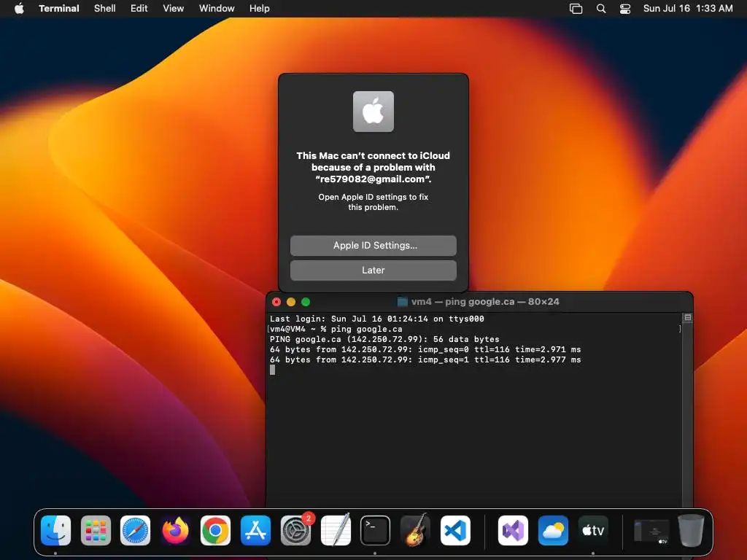Viewport: 747px width, 560px height.
Task: Click the icmp_seq=1 ping response line
Action: click(425, 359)
